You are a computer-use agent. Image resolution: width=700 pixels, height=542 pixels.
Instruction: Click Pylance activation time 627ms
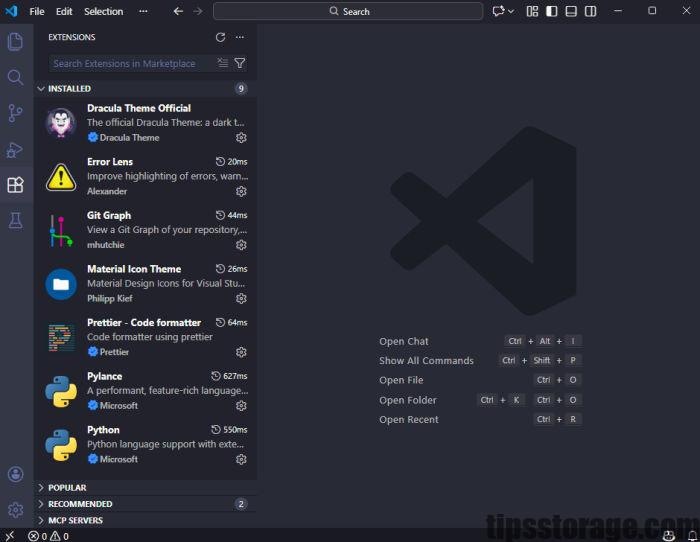pos(229,376)
